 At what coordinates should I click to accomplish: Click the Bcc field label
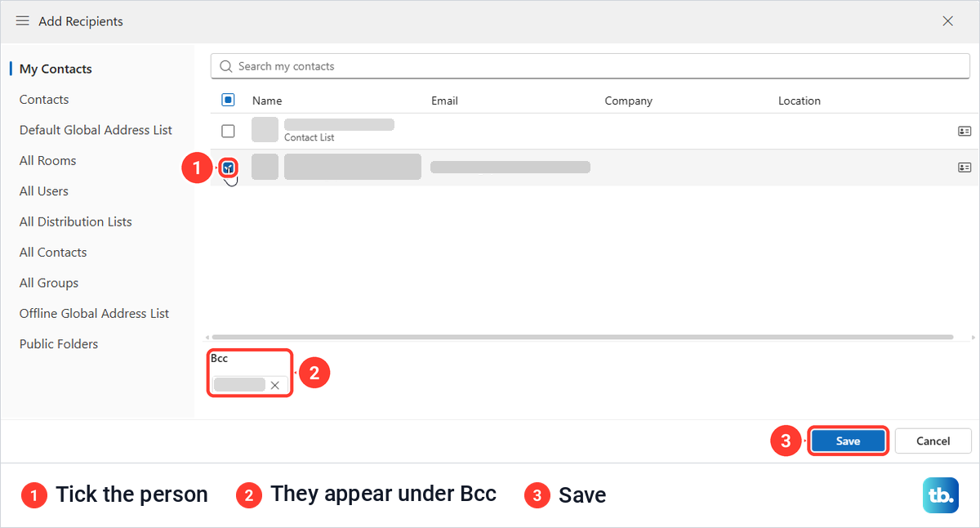tap(219, 358)
